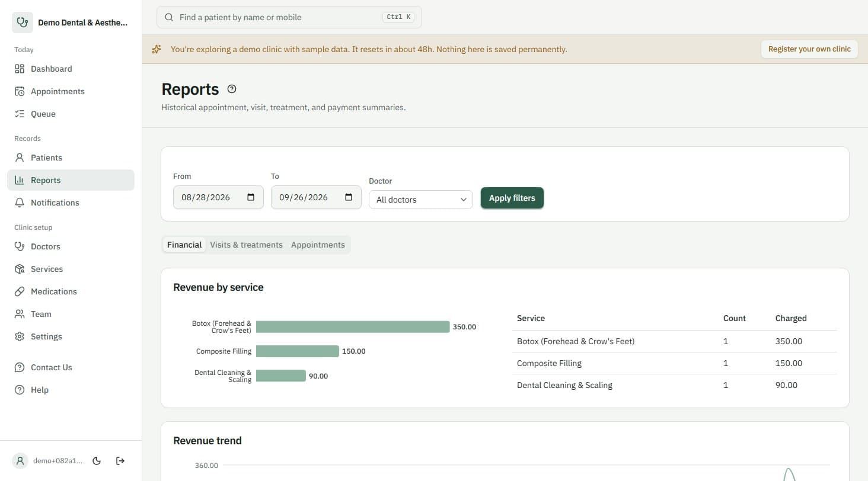The image size is (868, 481).
Task: Click the Composite Filling table cell
Action: 549,363
